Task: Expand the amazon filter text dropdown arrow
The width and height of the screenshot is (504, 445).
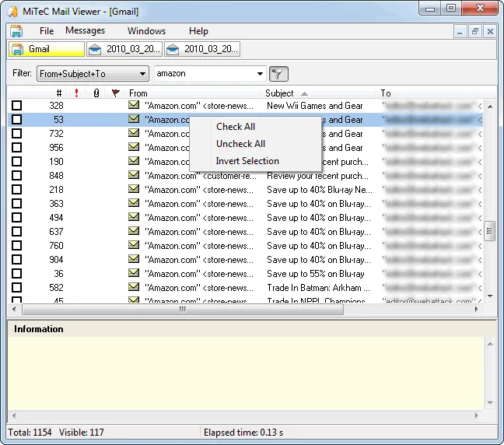Action: [260, 74]
